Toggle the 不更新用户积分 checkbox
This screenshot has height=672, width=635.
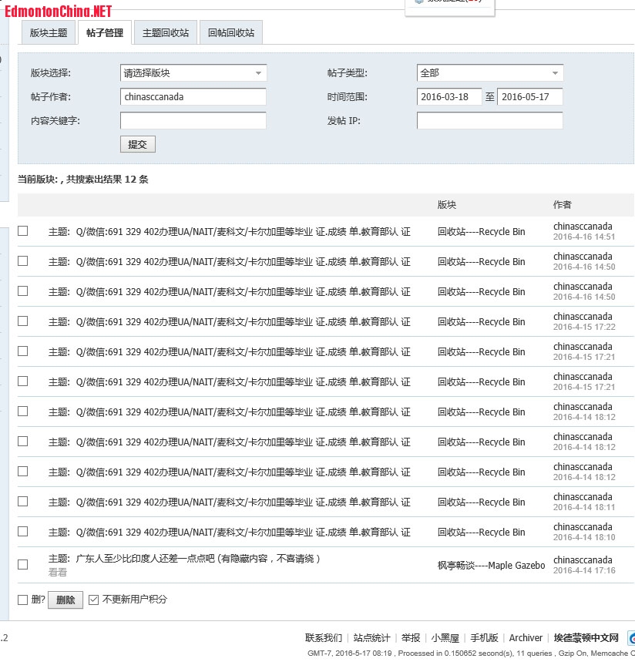94,600
